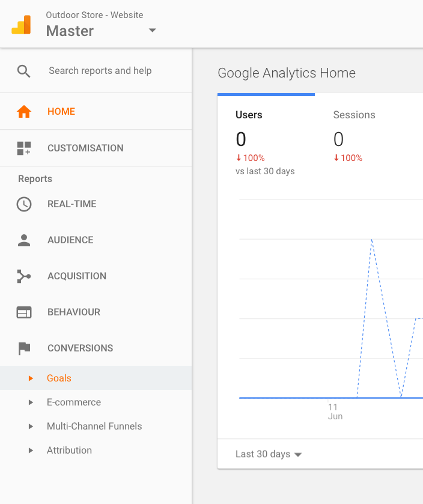Expand the Goals section
423x504 pixels.
tap(31, 378)
